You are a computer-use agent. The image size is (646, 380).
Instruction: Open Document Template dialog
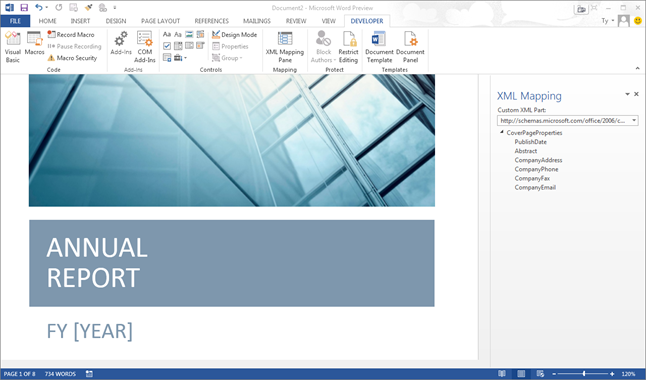click(x=379, y=47)
